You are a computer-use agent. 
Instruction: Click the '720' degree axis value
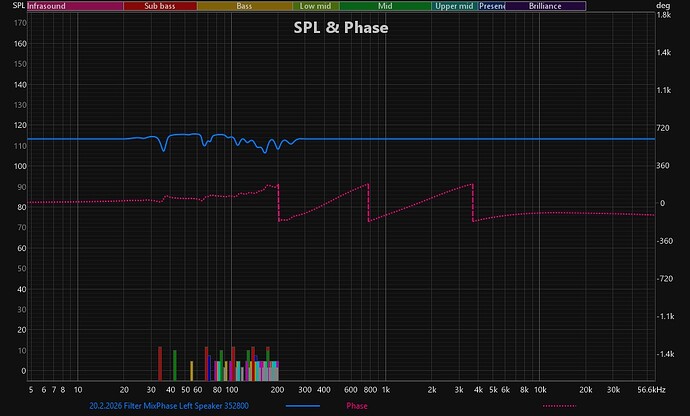click(663, 128)
